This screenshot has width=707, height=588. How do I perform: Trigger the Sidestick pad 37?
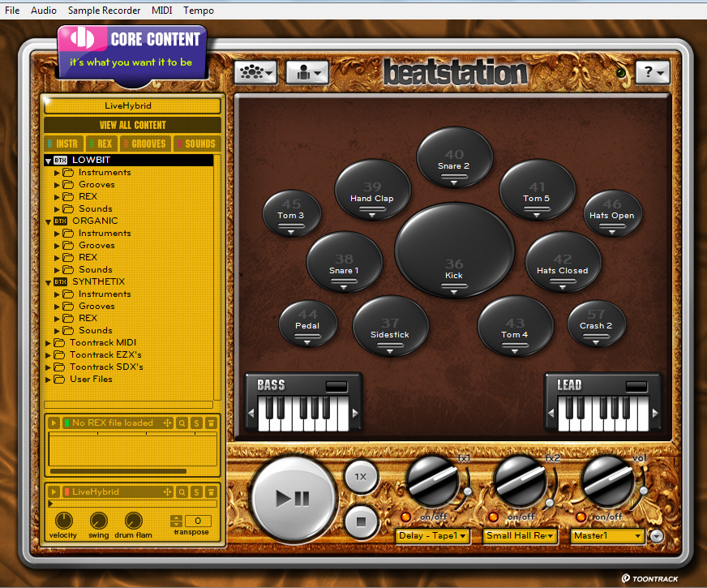pos(391,325)
